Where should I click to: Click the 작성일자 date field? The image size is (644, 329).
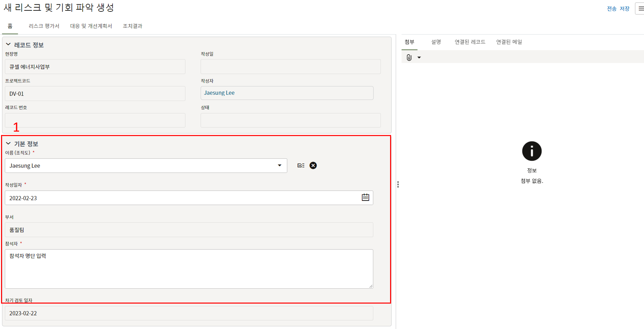(181, 198)
